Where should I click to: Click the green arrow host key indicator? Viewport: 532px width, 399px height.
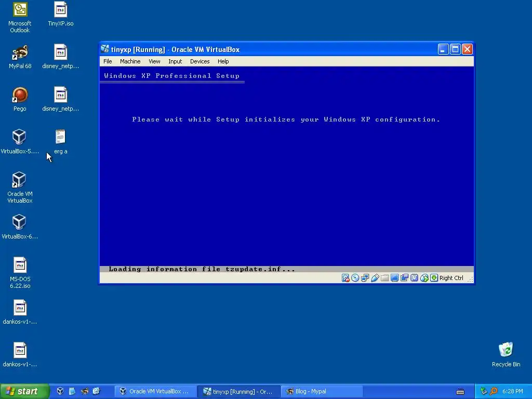pos(434,278)
